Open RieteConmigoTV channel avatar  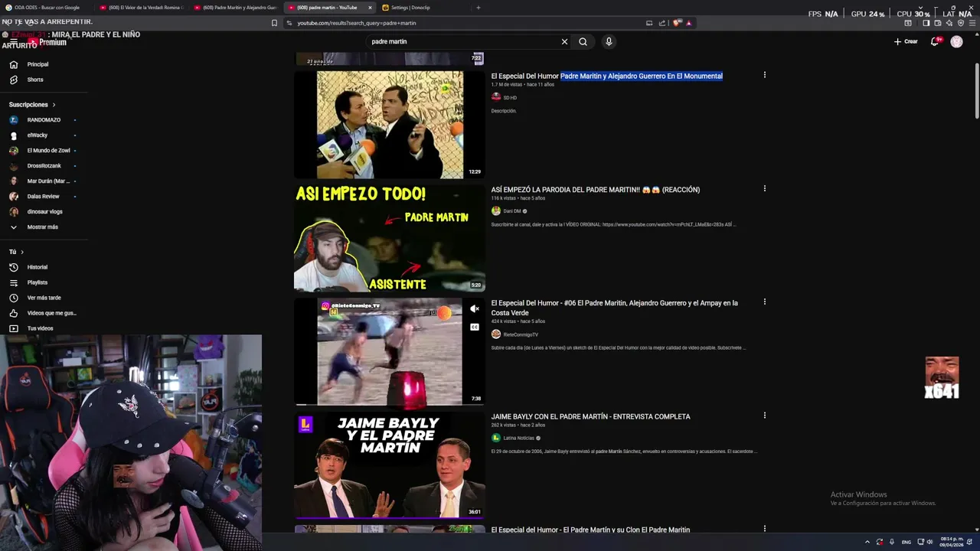(496, 334)
